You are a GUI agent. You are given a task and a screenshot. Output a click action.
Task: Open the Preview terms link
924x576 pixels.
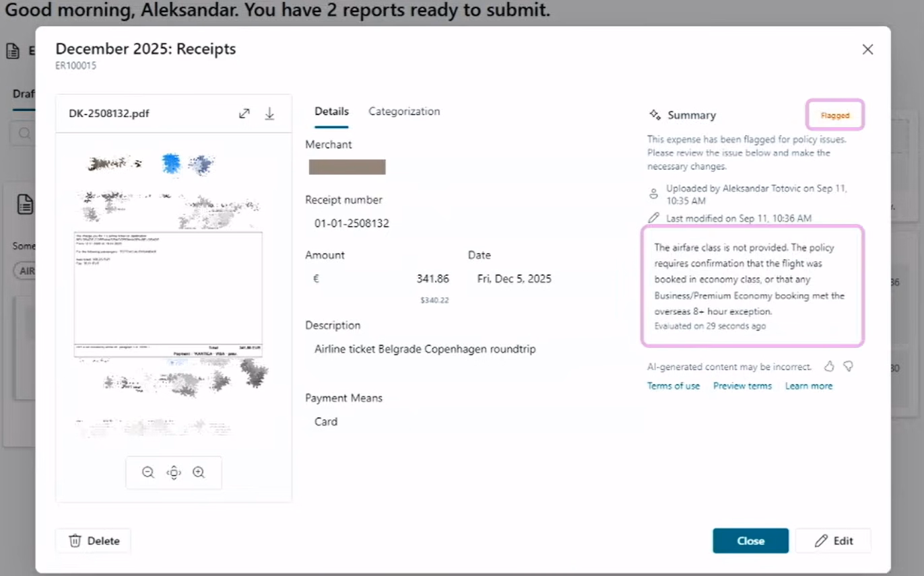(742, 386)
